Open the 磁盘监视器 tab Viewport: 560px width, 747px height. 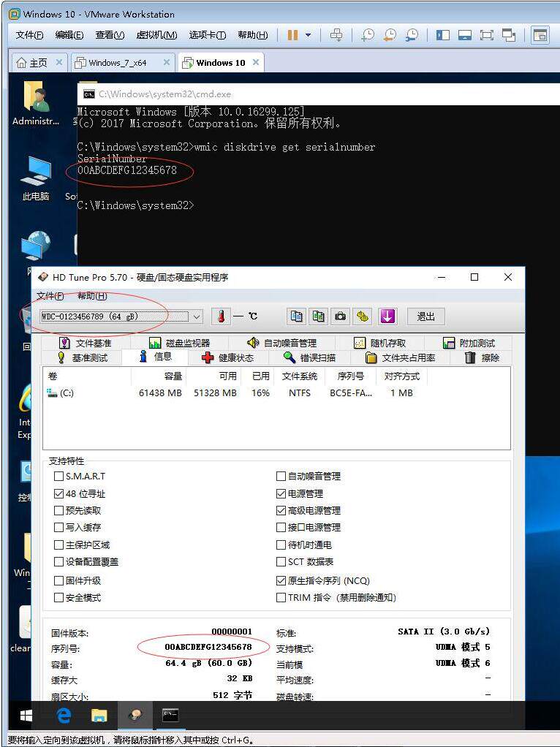click(x=180, y=343)
